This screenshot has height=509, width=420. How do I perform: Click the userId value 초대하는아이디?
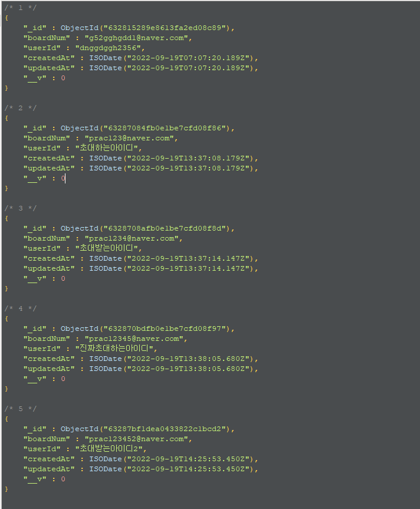tap(107, 148)
